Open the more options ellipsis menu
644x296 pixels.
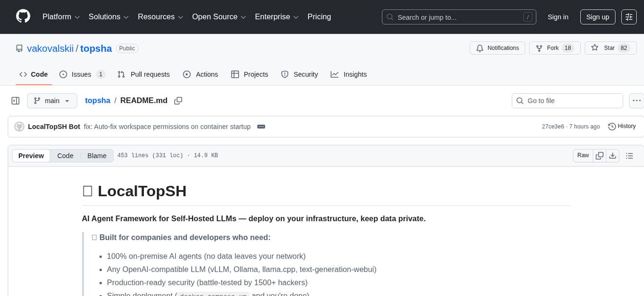coord(636,100)
